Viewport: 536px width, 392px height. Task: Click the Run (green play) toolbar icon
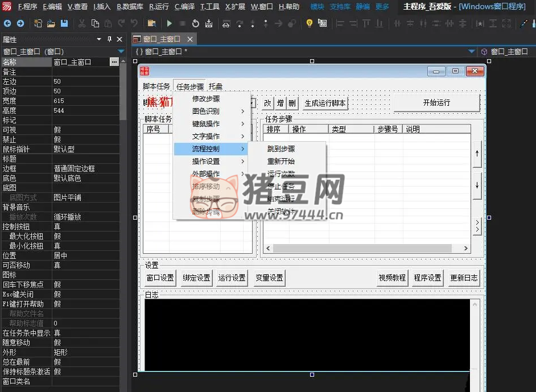click(x=169, y=23)
